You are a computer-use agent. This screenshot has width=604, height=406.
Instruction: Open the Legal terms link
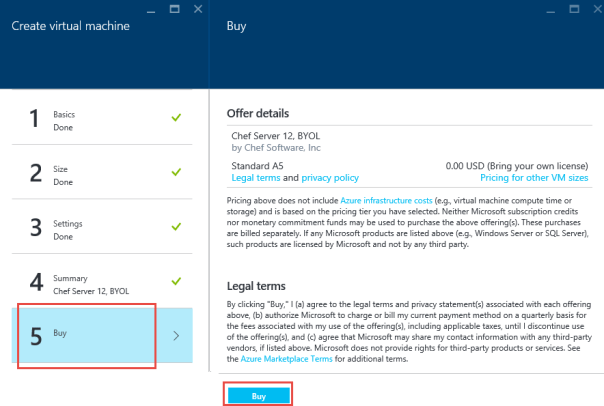(x=255, y=177)
